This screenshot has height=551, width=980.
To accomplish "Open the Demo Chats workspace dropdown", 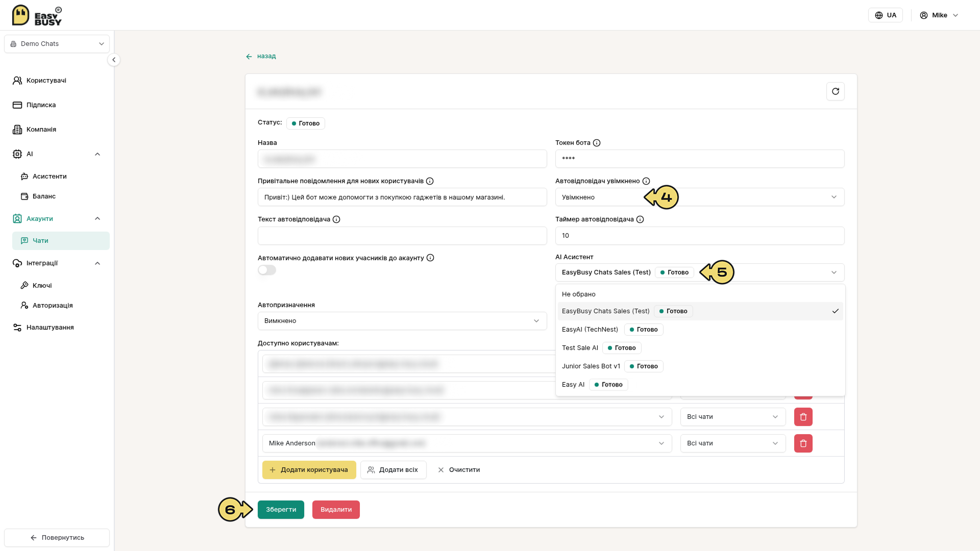I will [57, 44].
